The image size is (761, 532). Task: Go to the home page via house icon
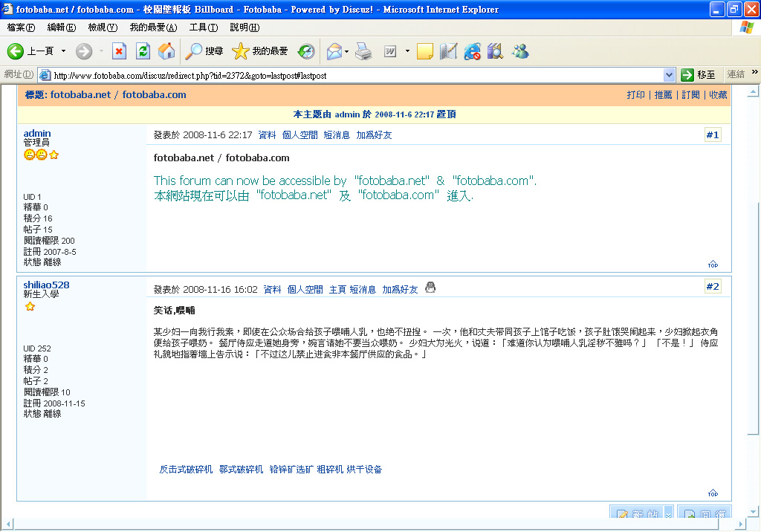pyautogui.click(x=166, y=51)
